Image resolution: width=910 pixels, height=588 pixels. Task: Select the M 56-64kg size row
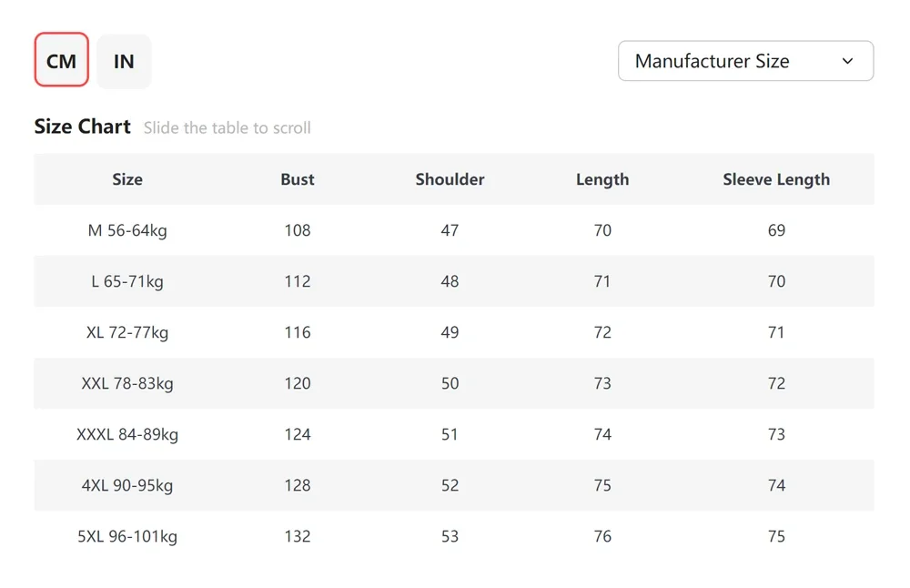click(x=127, y=230)
